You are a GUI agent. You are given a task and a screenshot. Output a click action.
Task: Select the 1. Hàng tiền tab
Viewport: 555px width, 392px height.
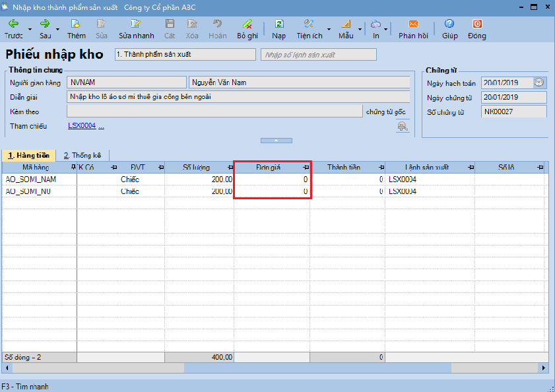coord(29,155)
